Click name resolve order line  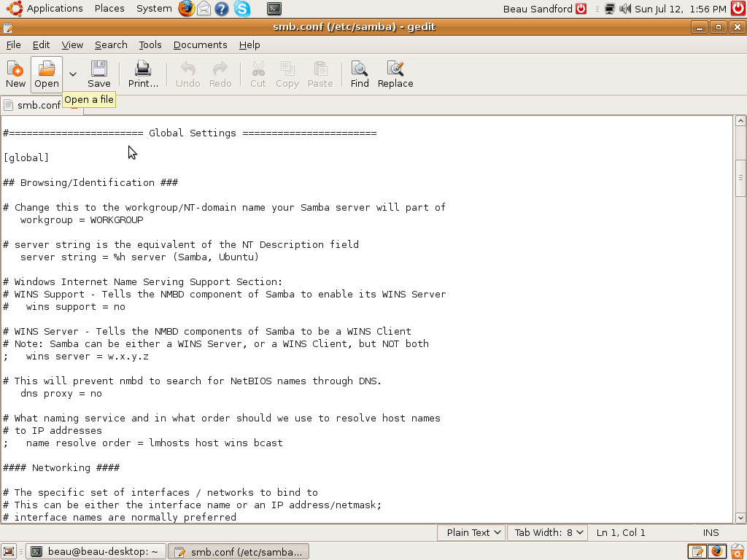coord(143,443)
